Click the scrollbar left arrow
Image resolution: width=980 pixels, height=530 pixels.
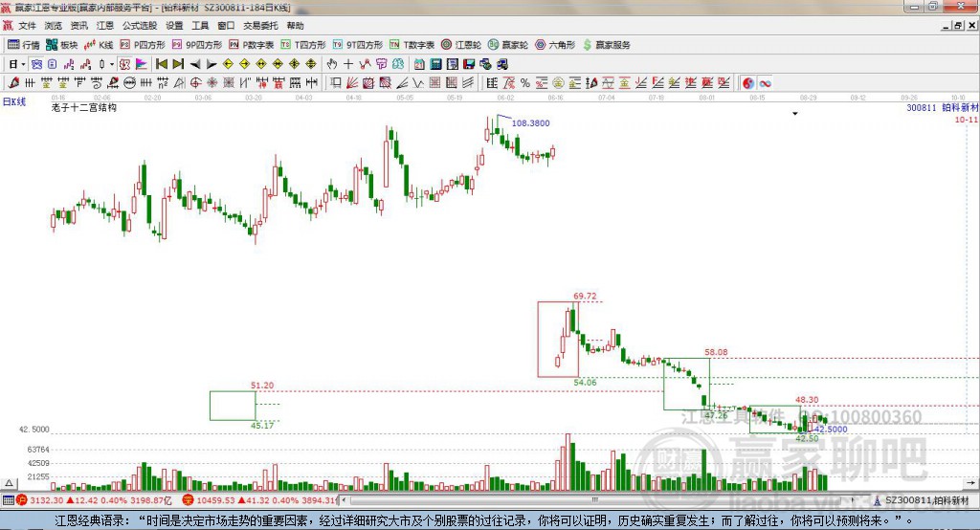345,500
